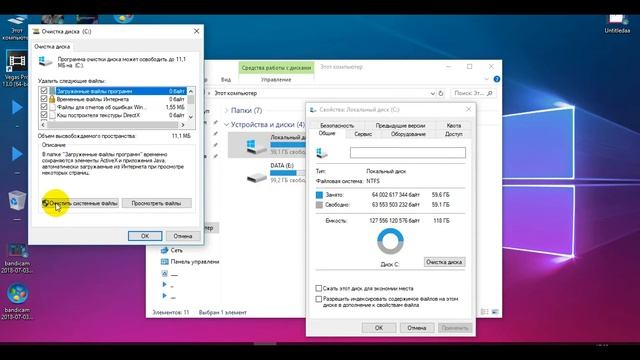The height and width of the screenshot is (360, 640).
Task: Click the disk label input field in Properties
Action: (408, 153)
